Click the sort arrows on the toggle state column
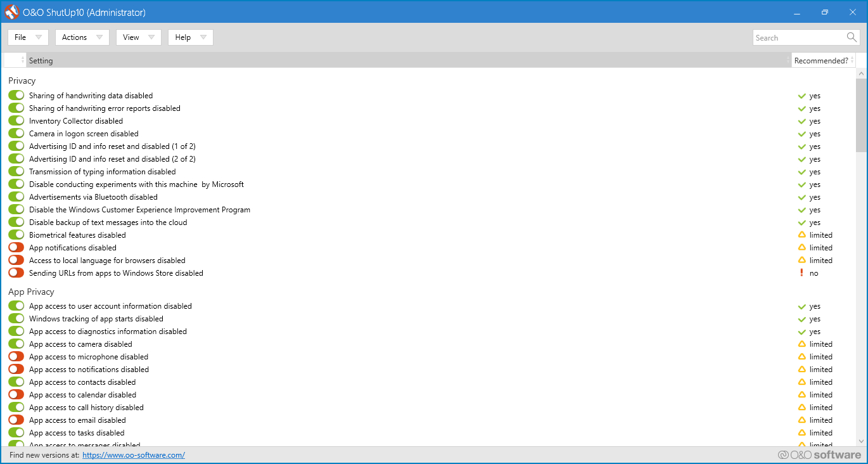 pos(23,60)
